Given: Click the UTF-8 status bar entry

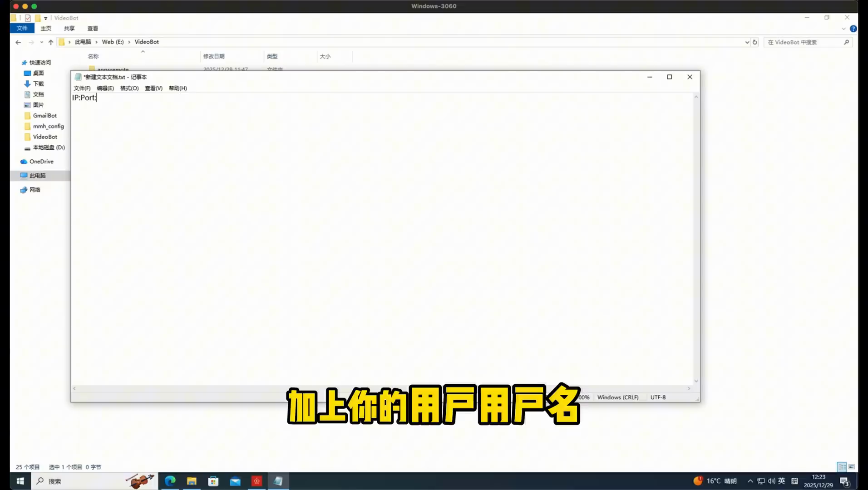Looking at the screenshot, I should tap(658, 397).
